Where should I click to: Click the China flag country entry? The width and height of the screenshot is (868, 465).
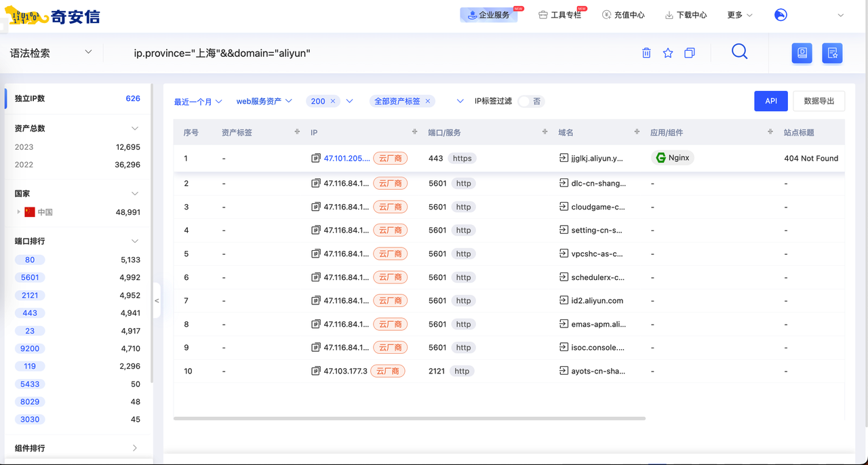coord(39,212)
